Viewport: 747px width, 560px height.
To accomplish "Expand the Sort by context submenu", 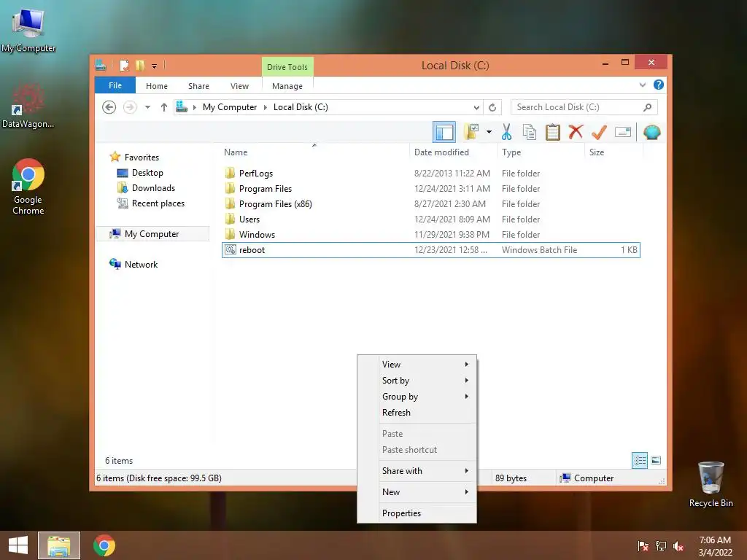I will coord(417,381).
